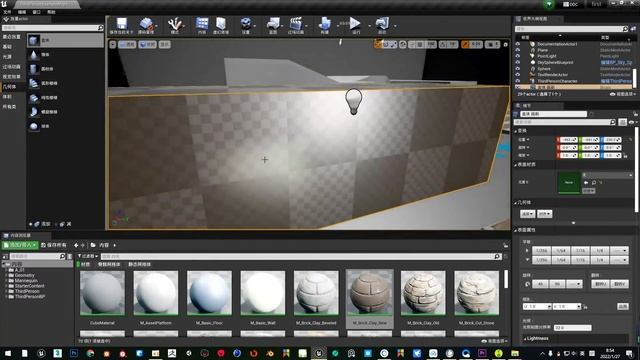Toggle the sources panel icon left of the folder search
The image size is (640, 360).
pyautogui.click(x=5, y=256)
